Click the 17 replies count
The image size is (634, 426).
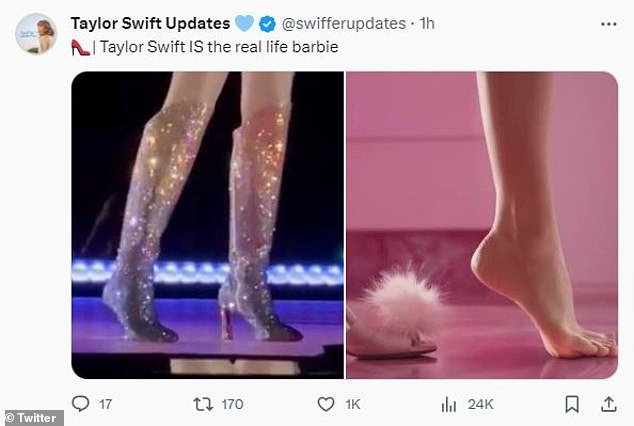pyautogui.click(x=106, y=404)
